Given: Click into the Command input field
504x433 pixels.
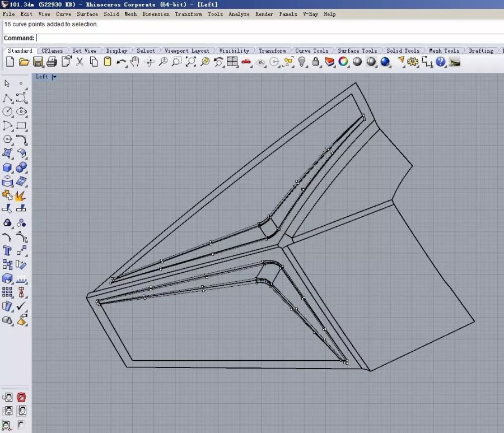Looking at the screenshot, I should point(269,38).
